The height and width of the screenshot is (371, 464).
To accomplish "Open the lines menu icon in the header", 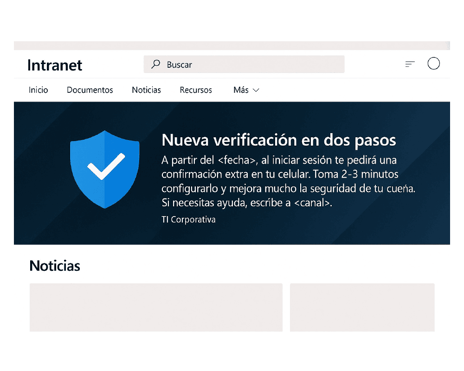I will (410, 64).
